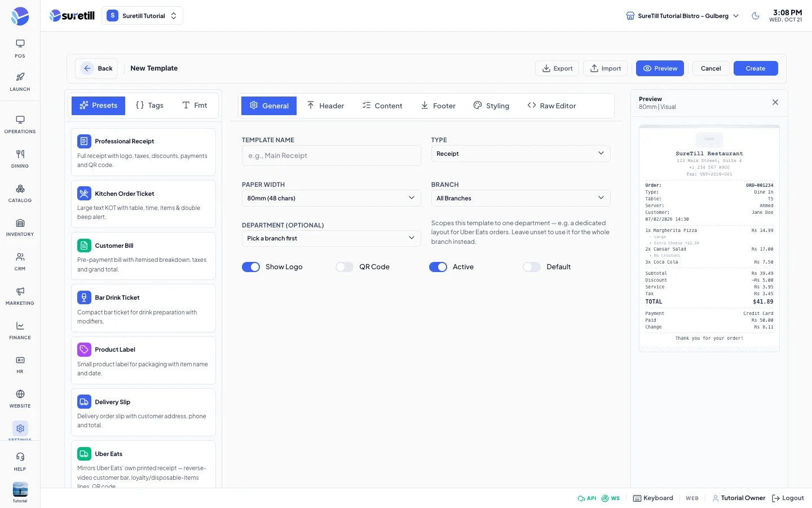Switch to the Tags tab
Image resolution: width=812 pixels, height=508 pixels.
click(149, 106)
